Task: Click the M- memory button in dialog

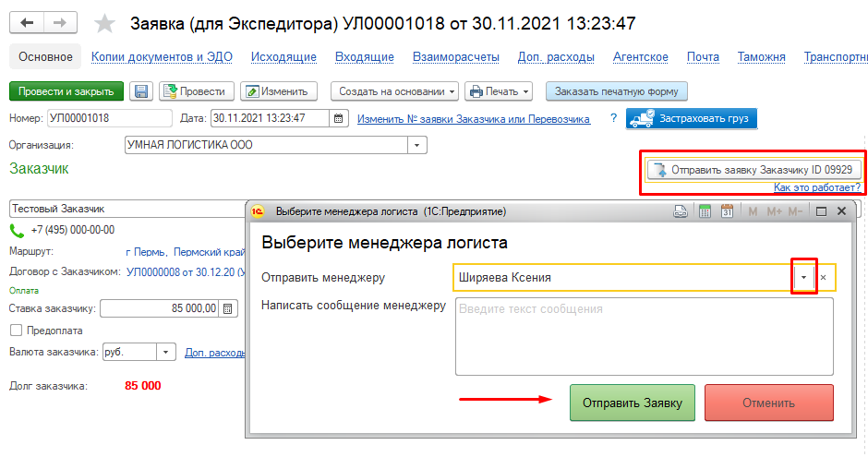Action: (795, 211)
